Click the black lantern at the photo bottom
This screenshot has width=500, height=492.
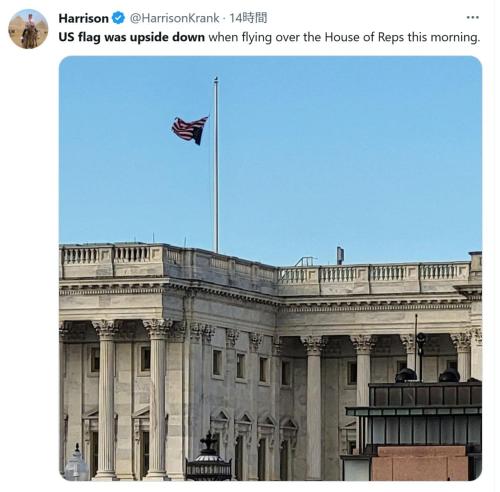coord(209,459)
